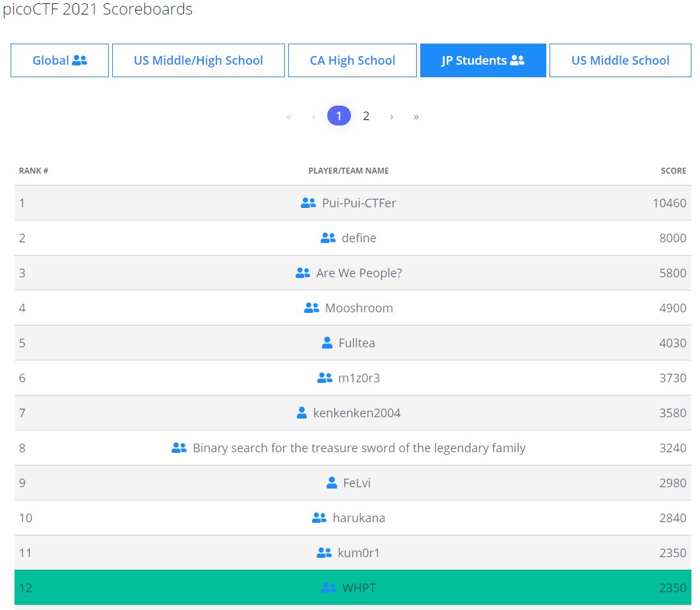
Task: Go to previous page with left chevron
Action: point(314,117)
